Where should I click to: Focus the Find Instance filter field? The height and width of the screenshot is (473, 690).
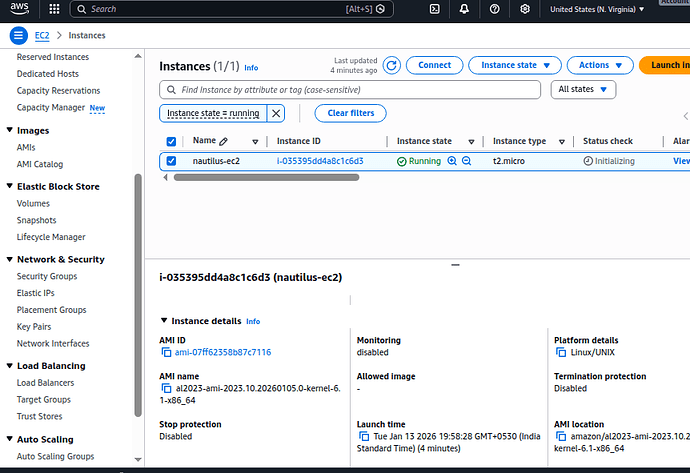pyautogui.click(x=350, y=90)
